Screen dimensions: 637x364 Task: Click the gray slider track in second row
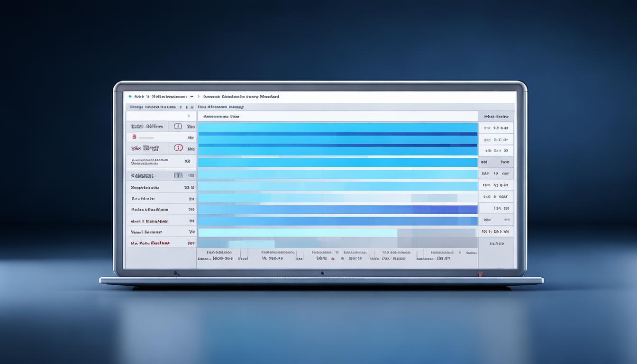pyautogui.click(x=151, y=137)
